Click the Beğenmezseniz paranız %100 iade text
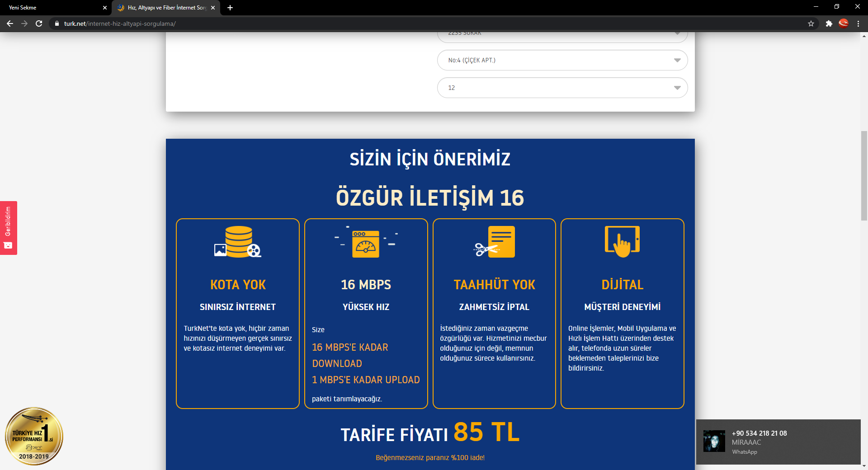The height and width of the screenshot is (470, 868). [x=430, y=458]
